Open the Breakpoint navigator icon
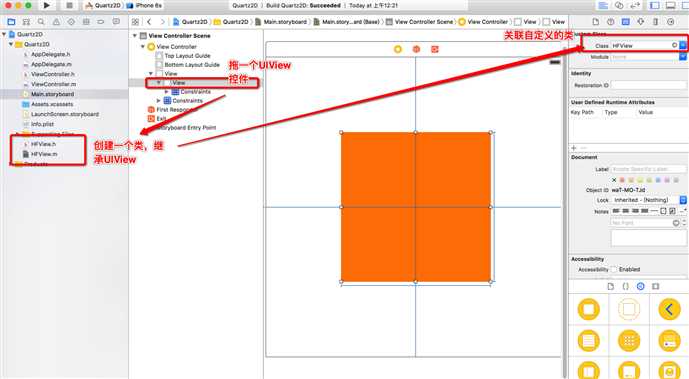Screen dimensions: 689x379 pos(101,22)
